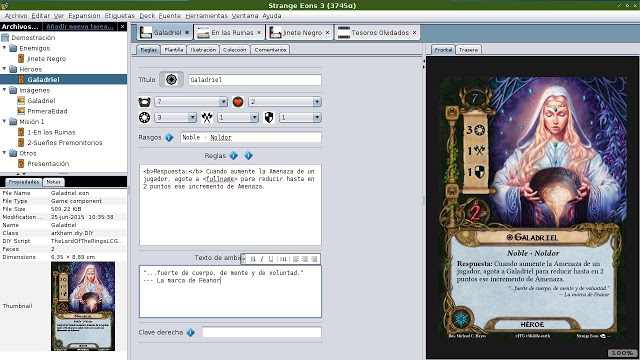Click the defense shield icon

269,118
